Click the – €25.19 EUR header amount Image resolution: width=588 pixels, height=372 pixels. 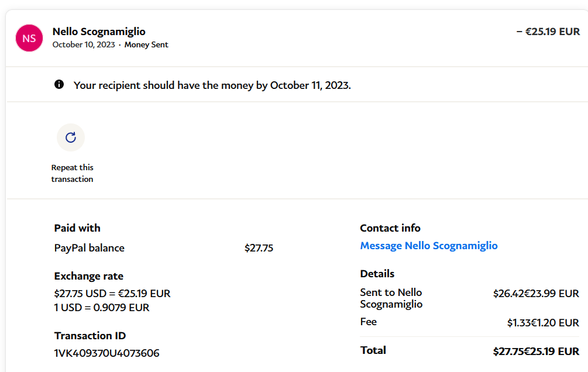[548, 32]
